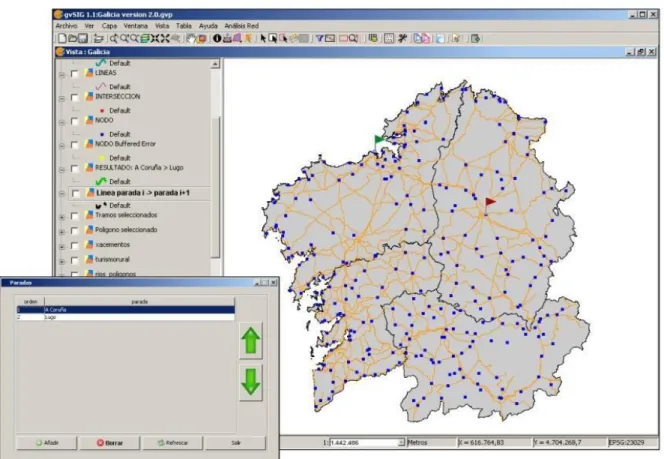The image size is (664, 459).
Task: Select the Pan hand tool
Action: pyautogui.click(x=191, y=39)
